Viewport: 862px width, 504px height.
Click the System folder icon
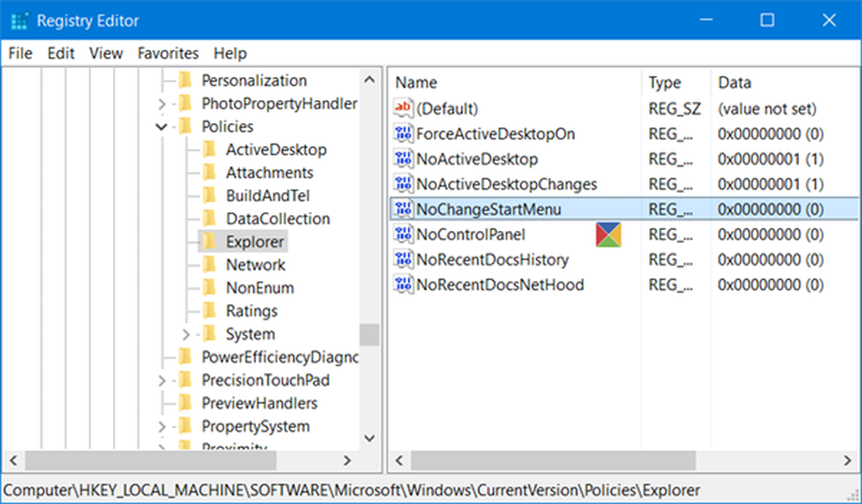[209, 334]
